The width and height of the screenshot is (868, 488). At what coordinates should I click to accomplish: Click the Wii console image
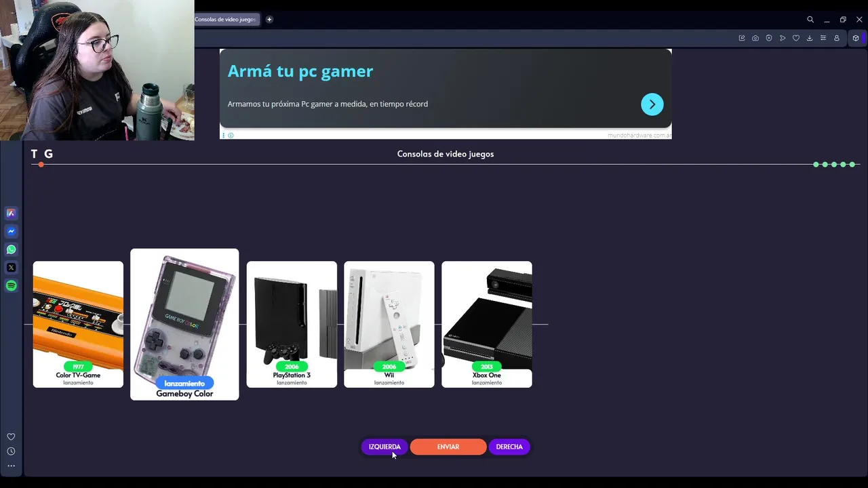389,315
